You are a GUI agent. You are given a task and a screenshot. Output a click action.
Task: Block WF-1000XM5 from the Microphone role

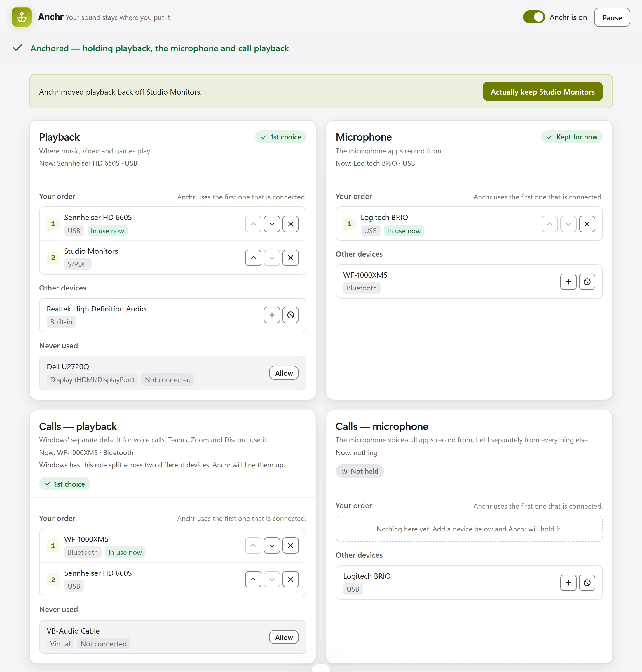click(587, 282)
